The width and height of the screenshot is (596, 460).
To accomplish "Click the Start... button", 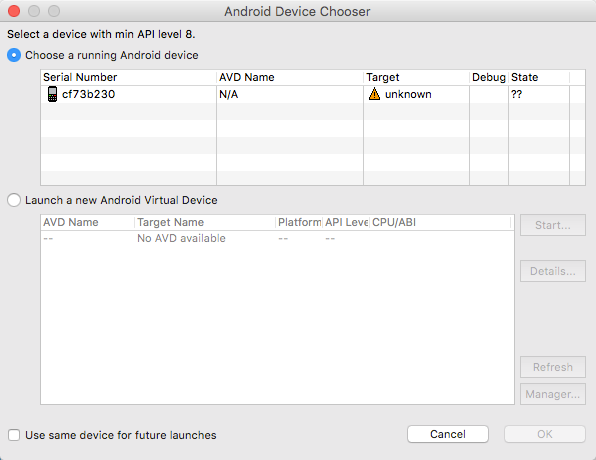I will pyautogui.click(x=553, y=225).
